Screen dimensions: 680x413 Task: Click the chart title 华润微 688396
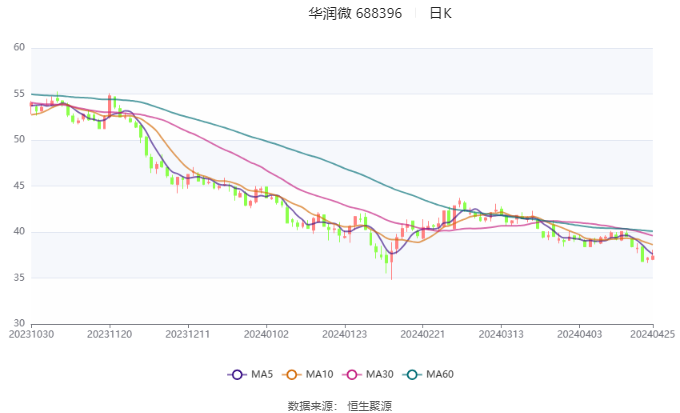[355, 13]
